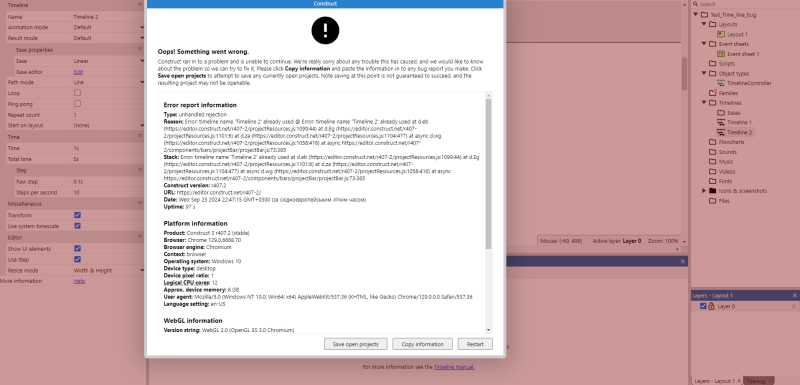The width and height of the screenshot is (800, 385).
Task: Collapse the Layouts folder arrow
Action: pos(704,24)
